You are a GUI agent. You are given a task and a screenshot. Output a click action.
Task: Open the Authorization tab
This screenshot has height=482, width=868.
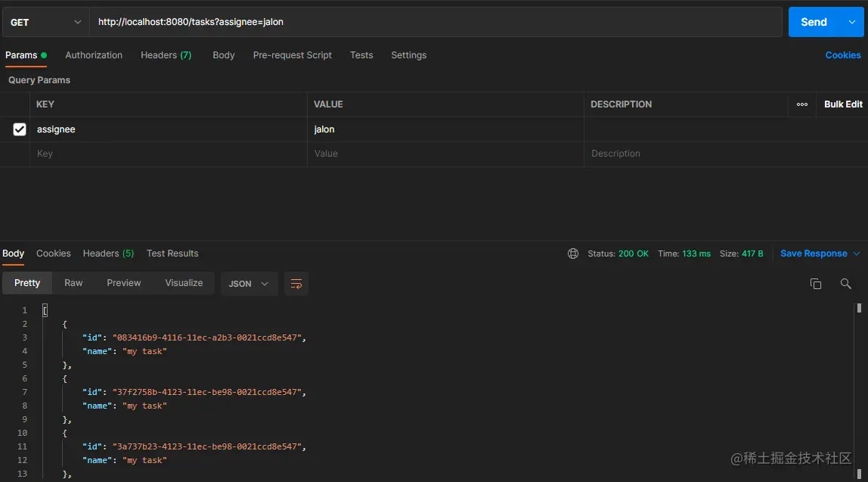(x=94, y=55)
